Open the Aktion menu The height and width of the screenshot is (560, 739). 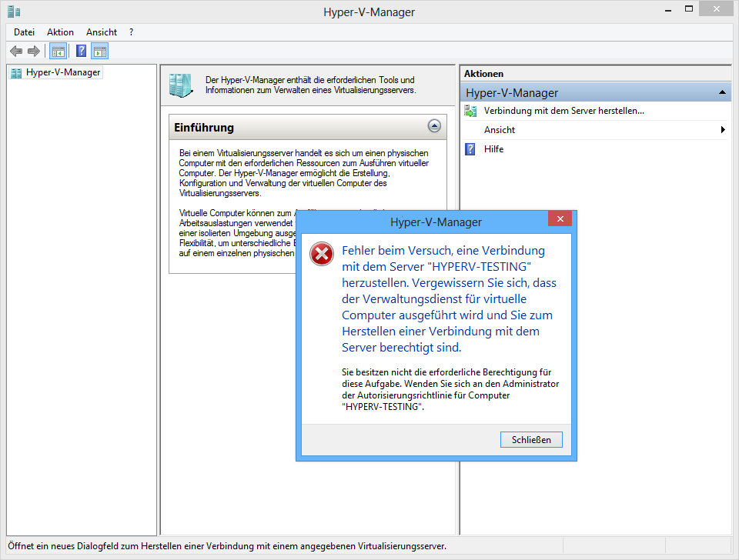pyautogui.click(x=60, y=32)
